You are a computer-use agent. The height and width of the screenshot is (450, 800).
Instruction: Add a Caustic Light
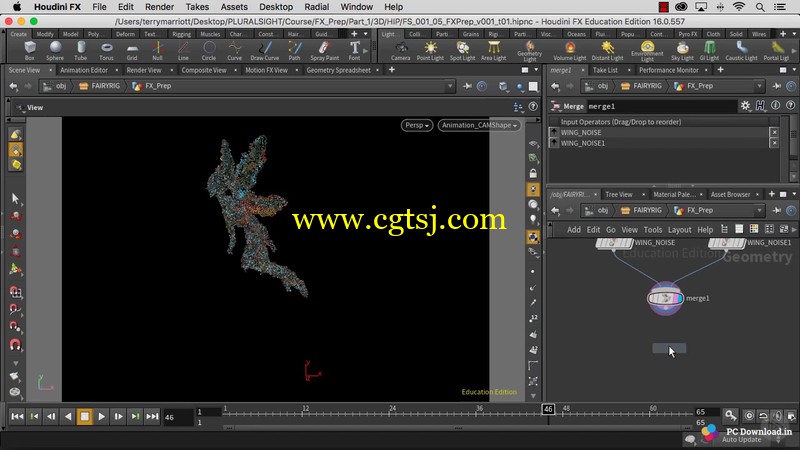click(x=741, y=51)
